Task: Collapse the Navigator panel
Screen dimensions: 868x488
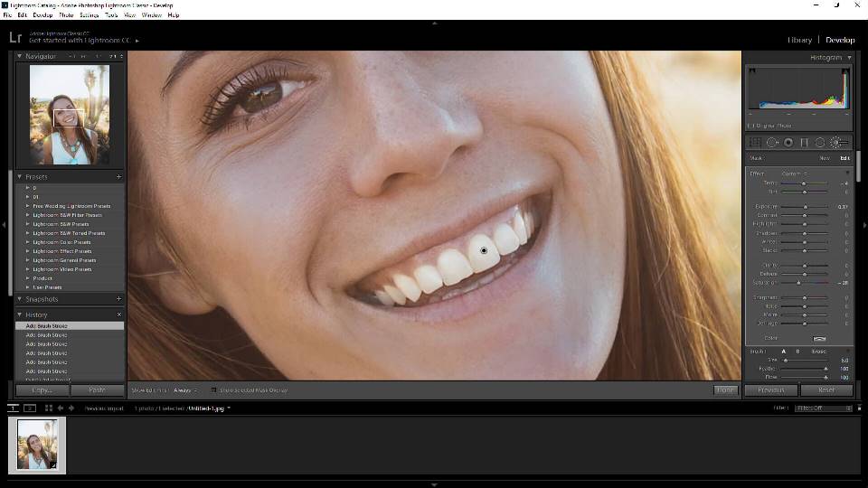Action: pyautogui.click(x=21, y=56)
